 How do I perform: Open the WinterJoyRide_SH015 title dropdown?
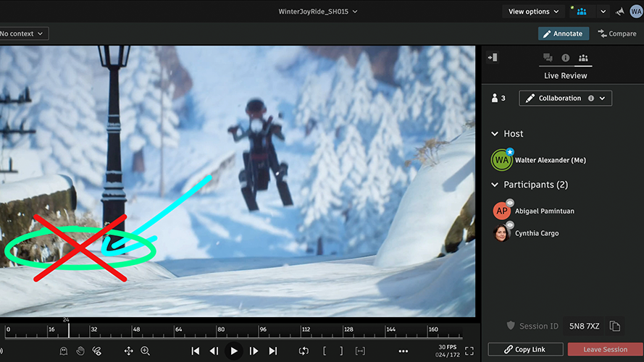pyautogui.click(x=318, y=12)
